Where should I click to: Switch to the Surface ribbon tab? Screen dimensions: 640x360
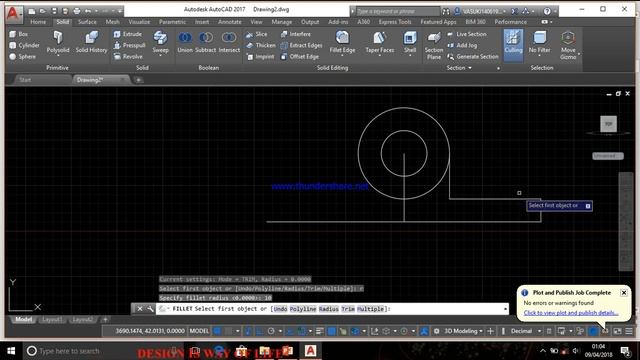[x=87, y=22]
